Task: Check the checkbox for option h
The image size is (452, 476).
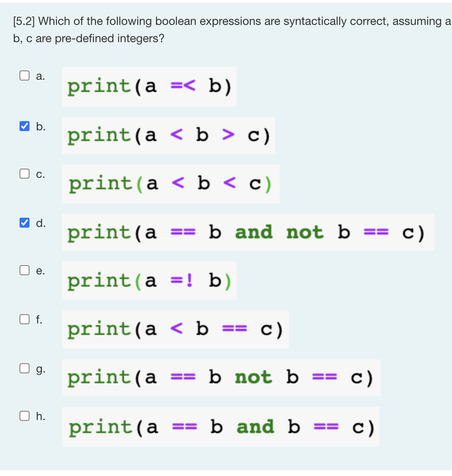Action: [x=24, y=416]
